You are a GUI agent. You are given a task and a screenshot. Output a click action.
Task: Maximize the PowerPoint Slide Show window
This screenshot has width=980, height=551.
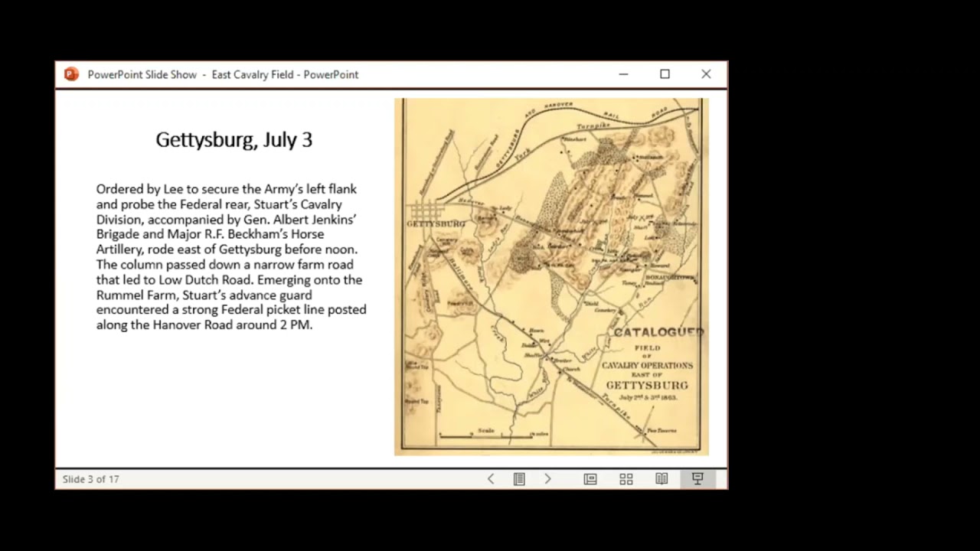point(665,74)
